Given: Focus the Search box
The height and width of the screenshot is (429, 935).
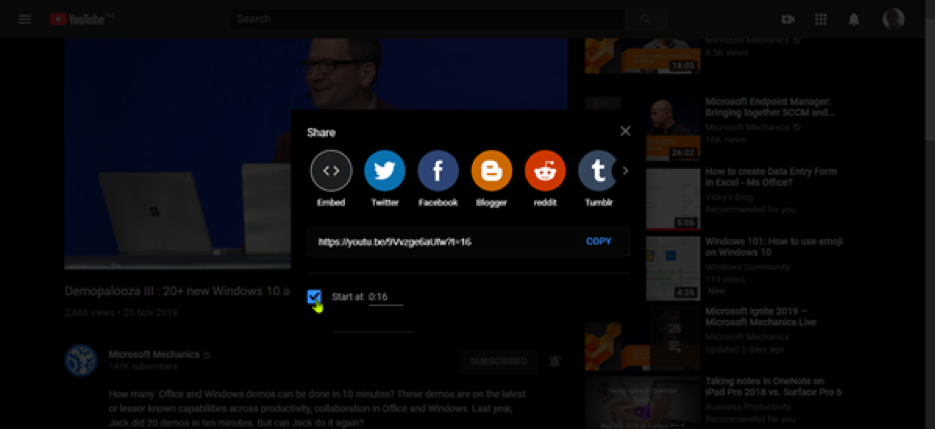Looking at the screenshot, I should click(x=428, y=19).
